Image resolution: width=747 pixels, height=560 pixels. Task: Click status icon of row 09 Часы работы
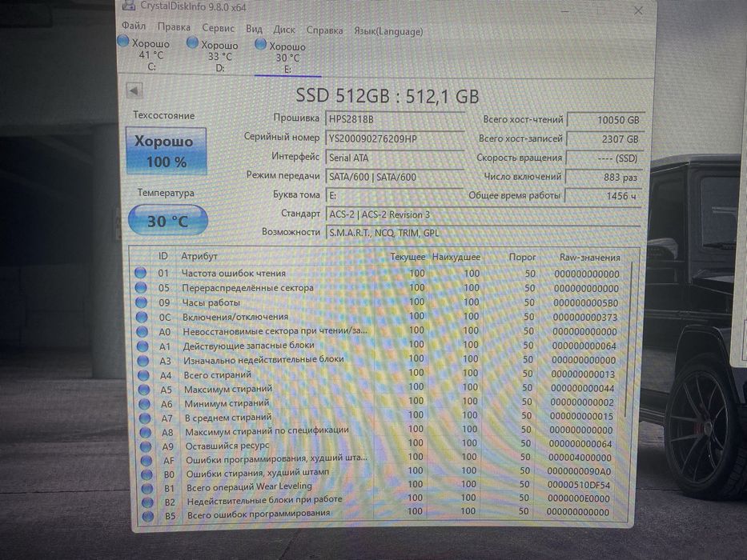[141, 302]
